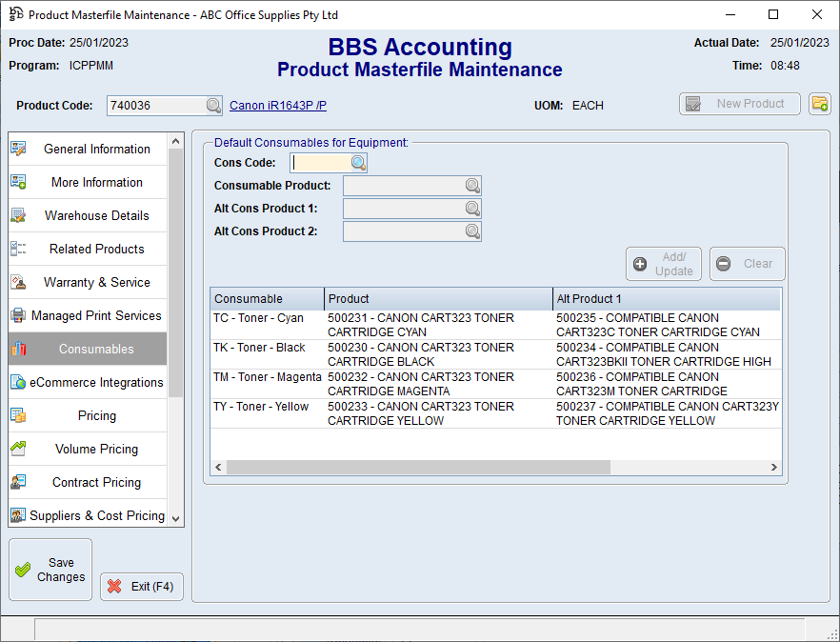Click in the Cons Code input field
840x642 pixels.
click(320, 163)
